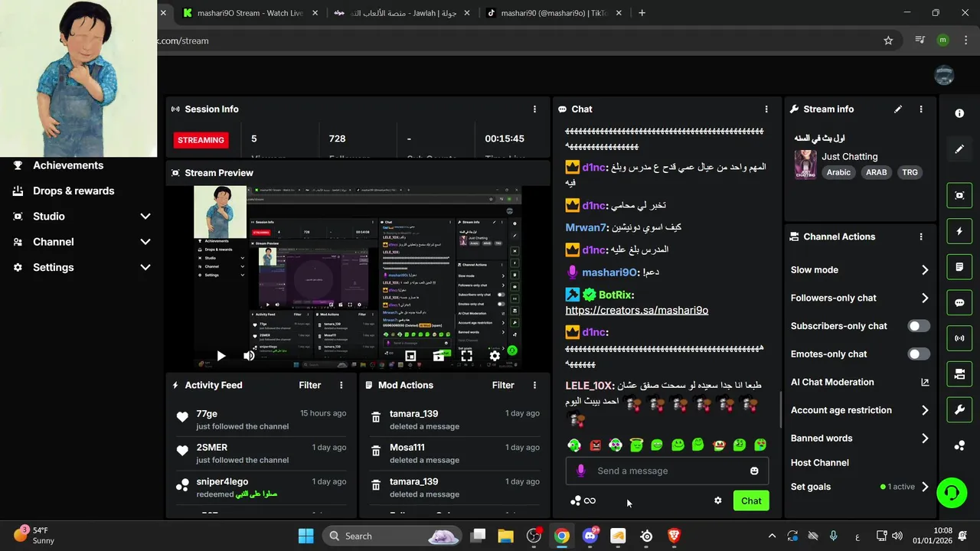Screen dimensions: 980x551
Task: Click sniper4lego in Activity Feed
Action: pyautogui.click(x=222, y=481)
